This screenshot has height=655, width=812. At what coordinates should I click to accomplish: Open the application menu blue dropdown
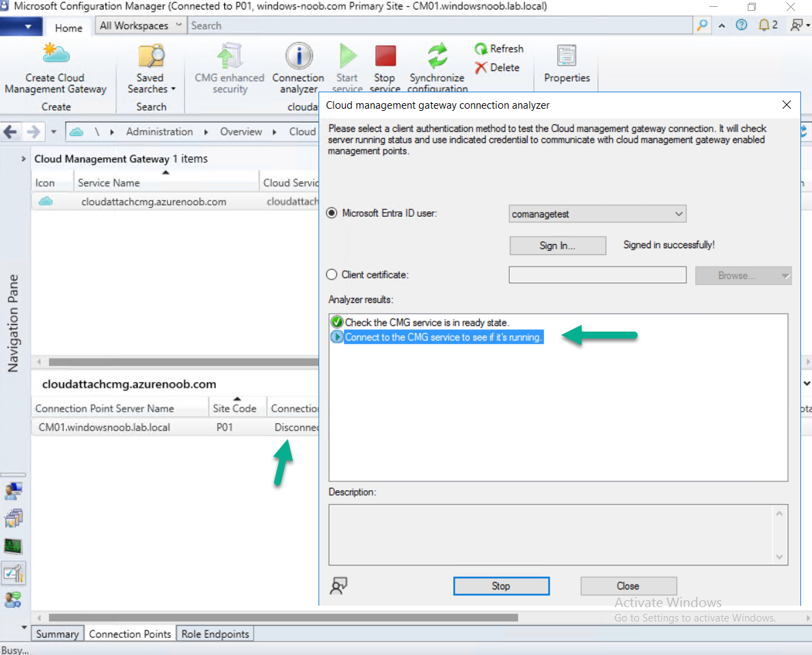pyautogui.click(x=21, y=26)
